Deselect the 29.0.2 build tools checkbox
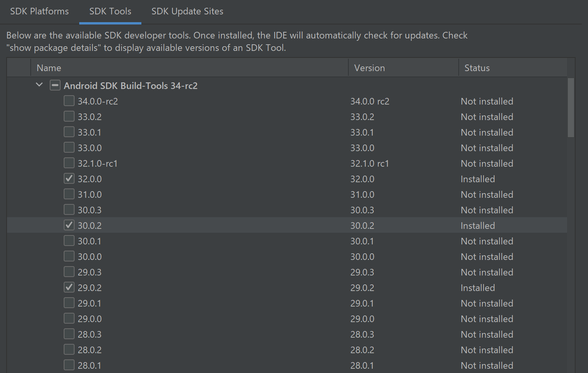 click(x=69, y=288)
